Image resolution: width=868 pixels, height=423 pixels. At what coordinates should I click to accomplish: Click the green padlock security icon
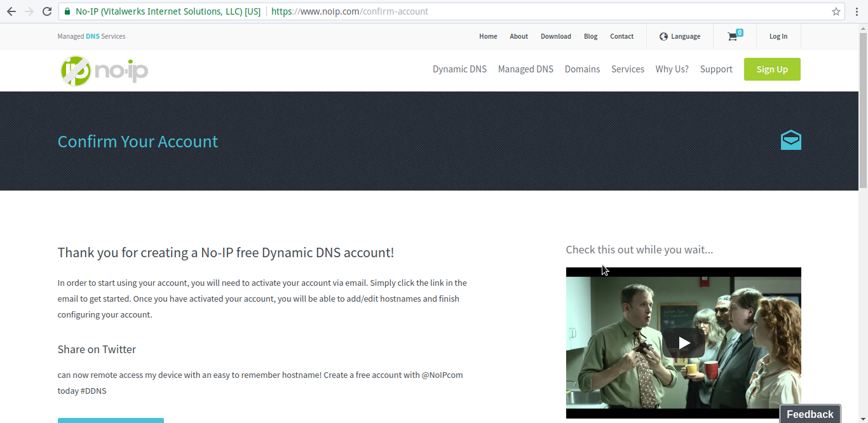point(67,11)
